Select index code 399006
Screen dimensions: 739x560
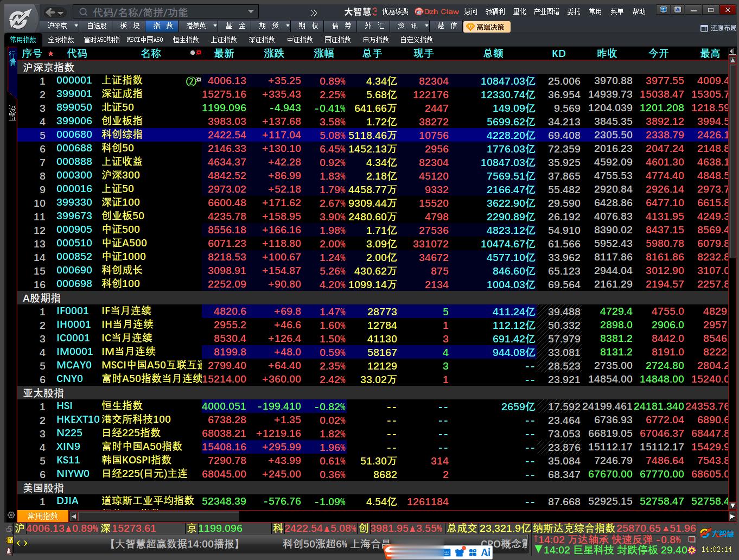pyautogui.click(x=74, y=121)
